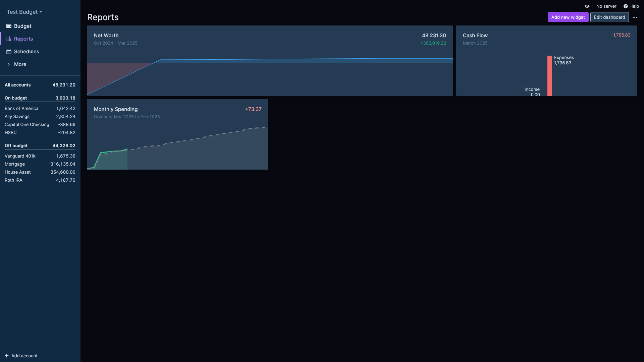Go to Schedules page
644x362 pixels.
pos(26,52)
